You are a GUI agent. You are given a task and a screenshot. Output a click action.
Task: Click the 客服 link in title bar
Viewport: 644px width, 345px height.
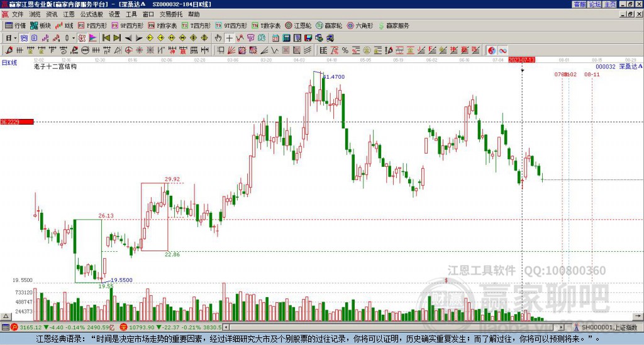[x=579, y=4]
